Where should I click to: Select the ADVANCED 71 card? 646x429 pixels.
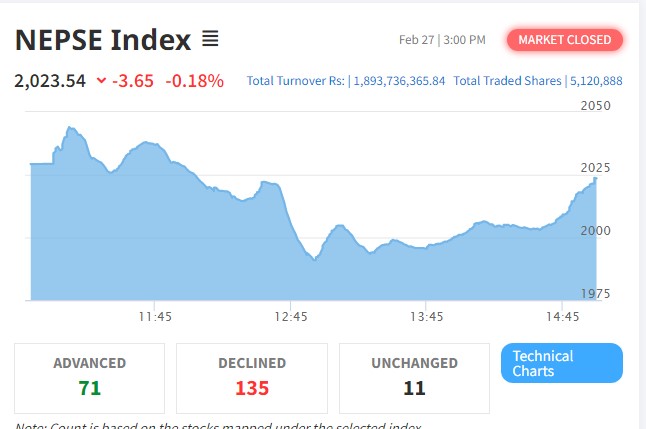click(x=90, y=376)
